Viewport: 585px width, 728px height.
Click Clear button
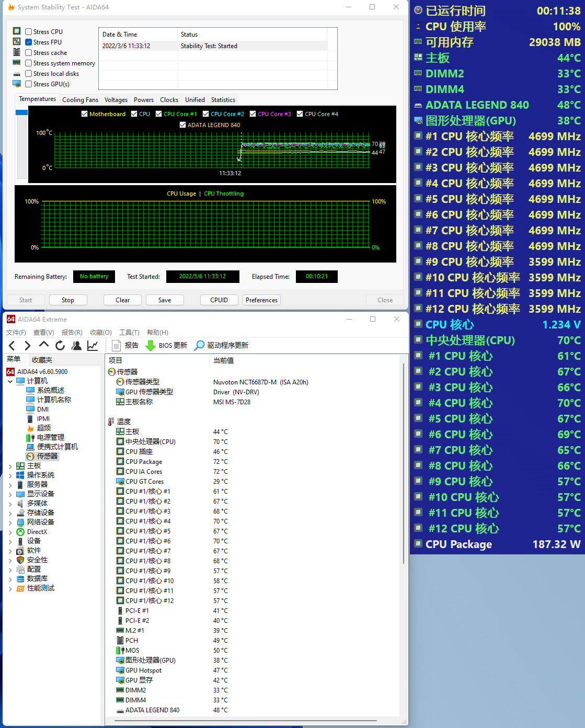coord(123,300)
